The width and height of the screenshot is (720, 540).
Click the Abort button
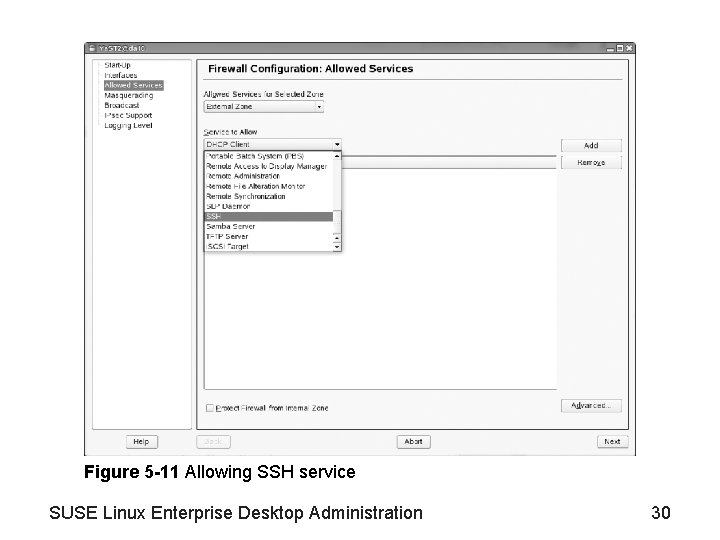pyautogui.click(x=413, y=442)
